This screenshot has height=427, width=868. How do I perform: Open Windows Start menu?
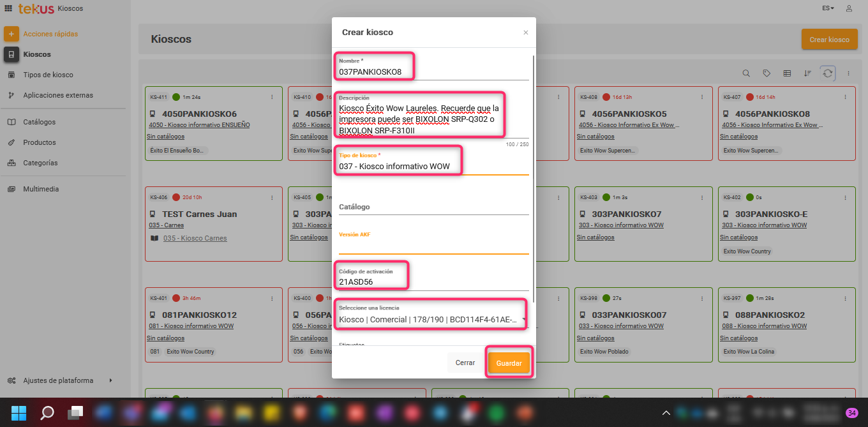[19, 412]
